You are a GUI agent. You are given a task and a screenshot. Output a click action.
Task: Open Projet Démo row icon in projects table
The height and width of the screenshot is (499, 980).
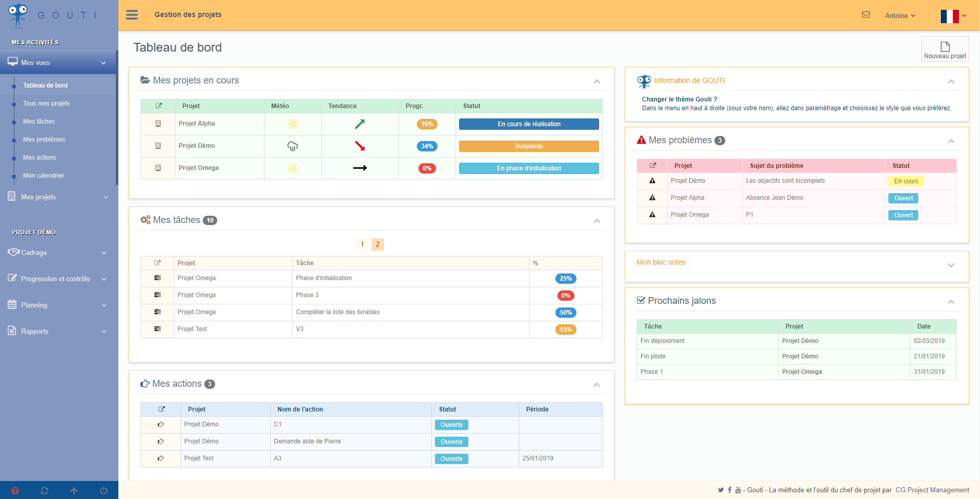click(158, 146)
